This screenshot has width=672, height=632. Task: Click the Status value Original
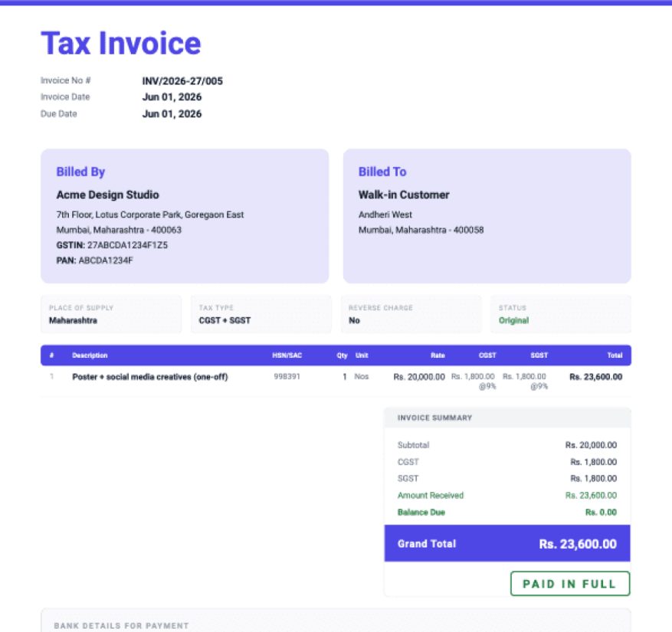(513, 320)
